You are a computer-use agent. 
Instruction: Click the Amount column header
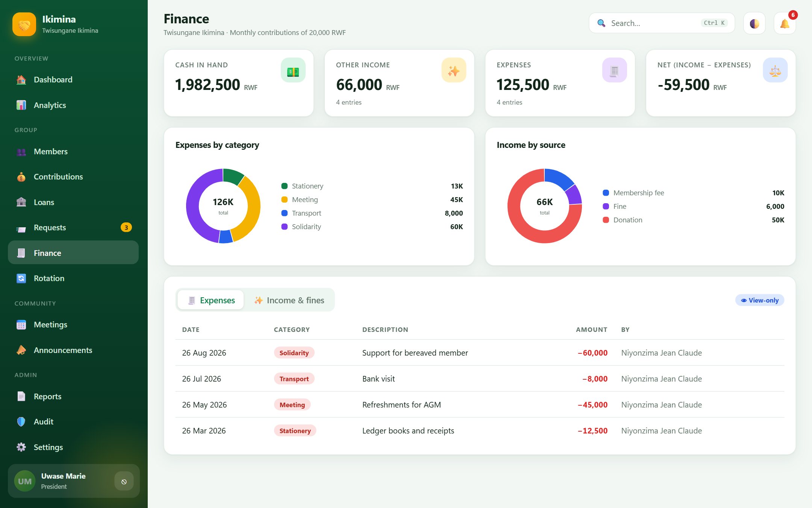(592, 330)
